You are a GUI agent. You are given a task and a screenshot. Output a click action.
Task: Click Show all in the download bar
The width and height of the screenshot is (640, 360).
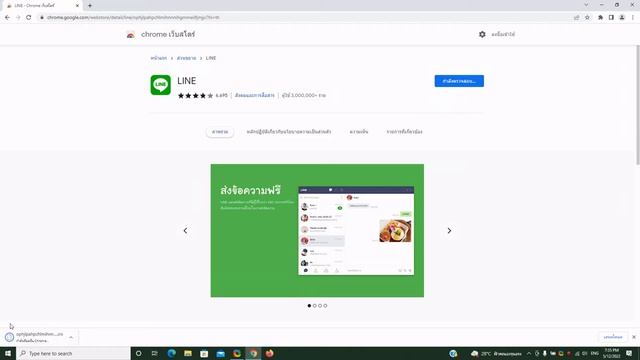613,337
